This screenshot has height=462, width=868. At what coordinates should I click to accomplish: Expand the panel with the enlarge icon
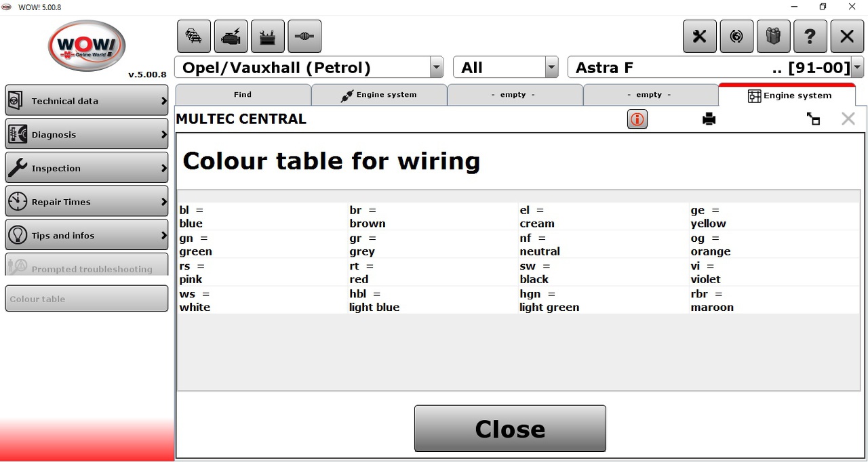point(813,120)
